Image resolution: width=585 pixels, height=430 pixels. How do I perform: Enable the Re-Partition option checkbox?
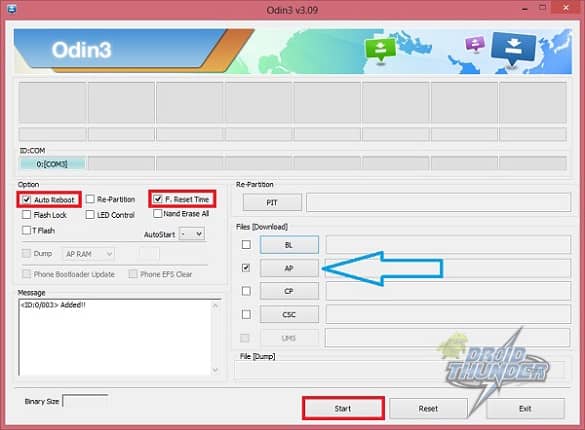90,199
